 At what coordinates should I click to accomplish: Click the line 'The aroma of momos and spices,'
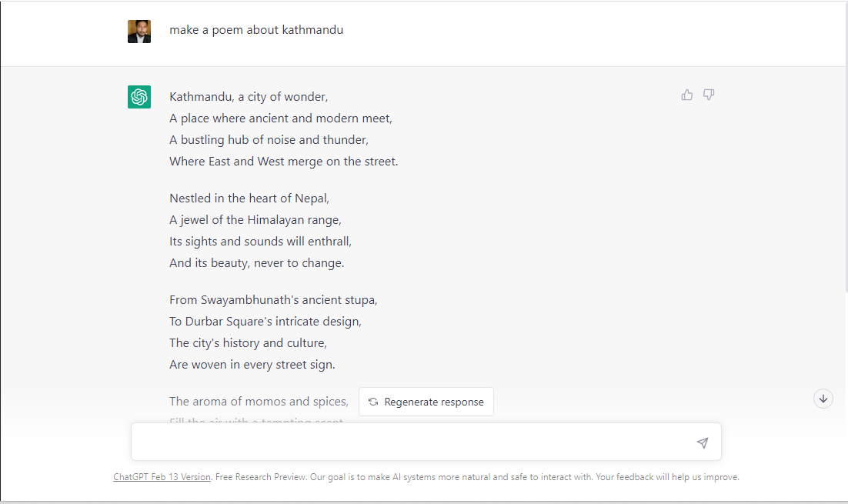tap(259, 402)
